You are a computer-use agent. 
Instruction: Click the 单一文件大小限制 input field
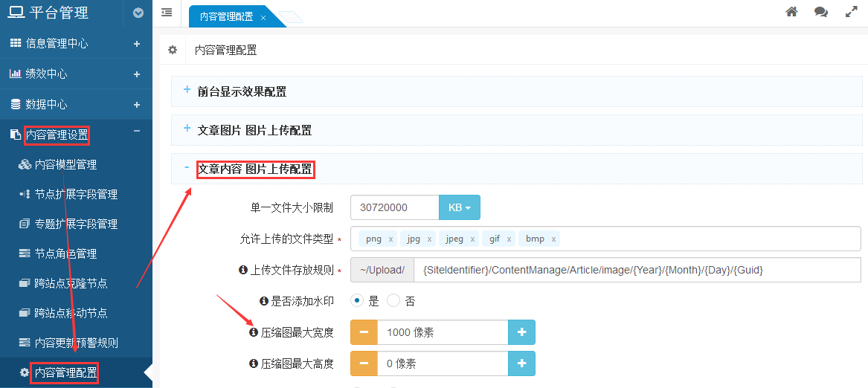coord(394,207)
